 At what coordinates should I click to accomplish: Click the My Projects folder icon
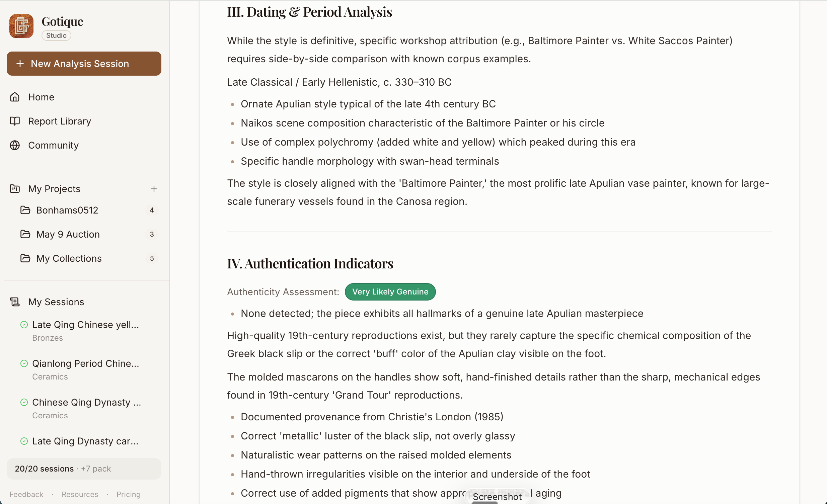(15, 188)
